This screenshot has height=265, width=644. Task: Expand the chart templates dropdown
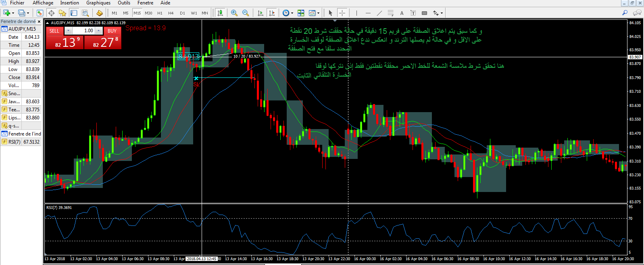318,13
